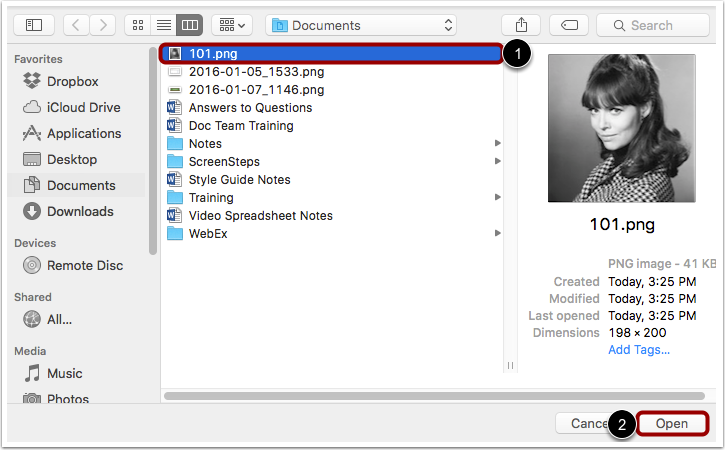The image size is (725, 450).
Task: Select the Training folder
Action: pyautogui.click(x=331, y=197)
